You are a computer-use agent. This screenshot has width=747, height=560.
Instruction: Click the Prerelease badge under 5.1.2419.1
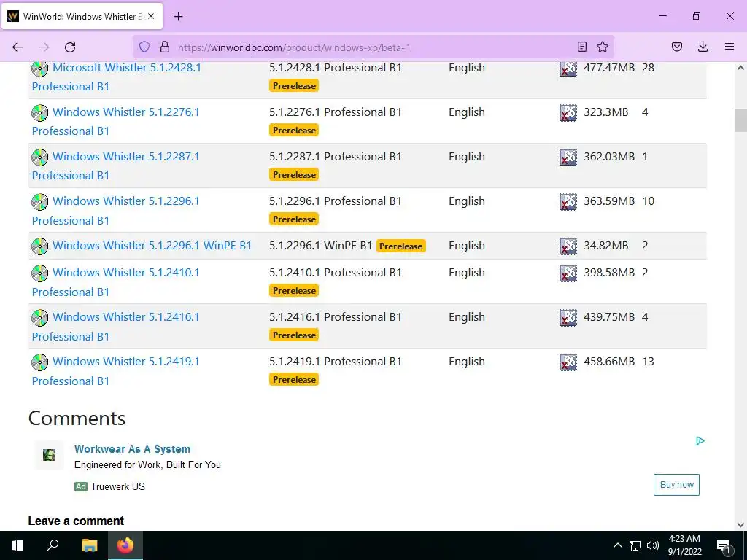tap(294, 379)
